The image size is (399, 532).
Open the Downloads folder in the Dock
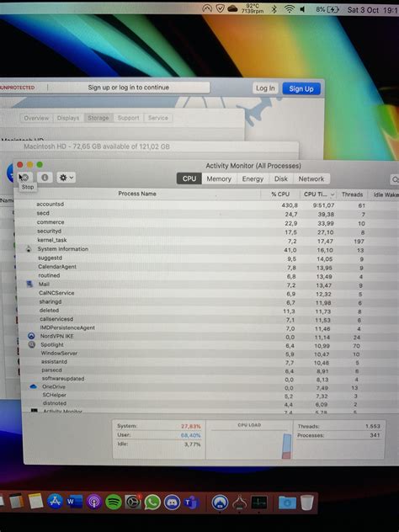click(x=287, y=503)
